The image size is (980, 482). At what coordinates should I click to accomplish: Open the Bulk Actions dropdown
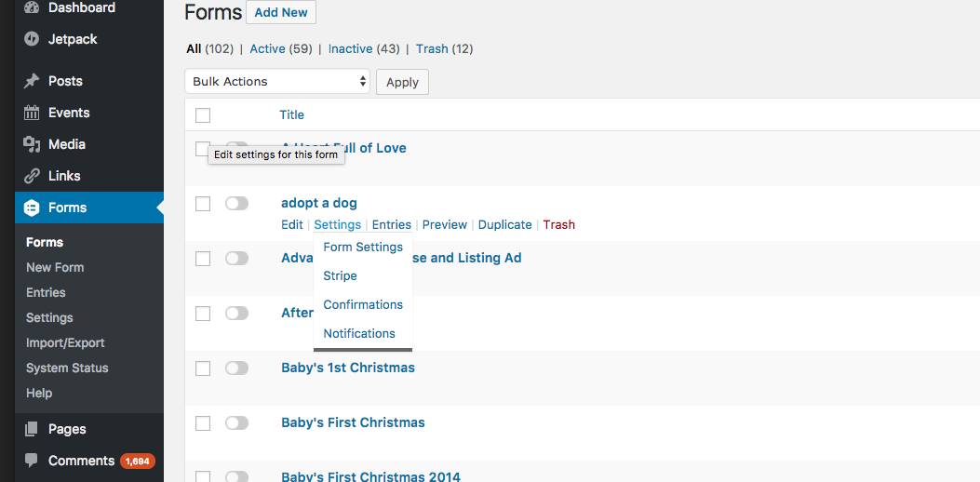[277, 82]
